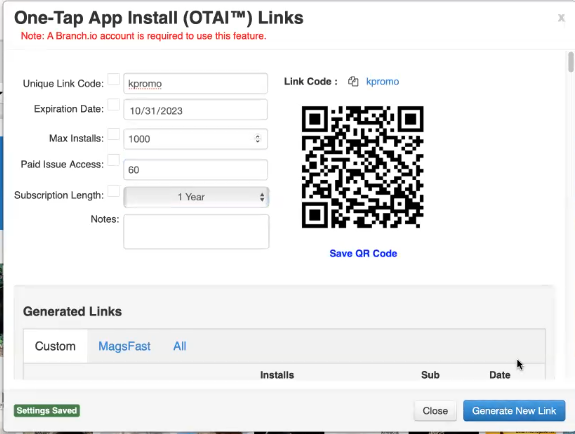575x434 pixels.
Task: Click the Sub column header
Action: 430,375
